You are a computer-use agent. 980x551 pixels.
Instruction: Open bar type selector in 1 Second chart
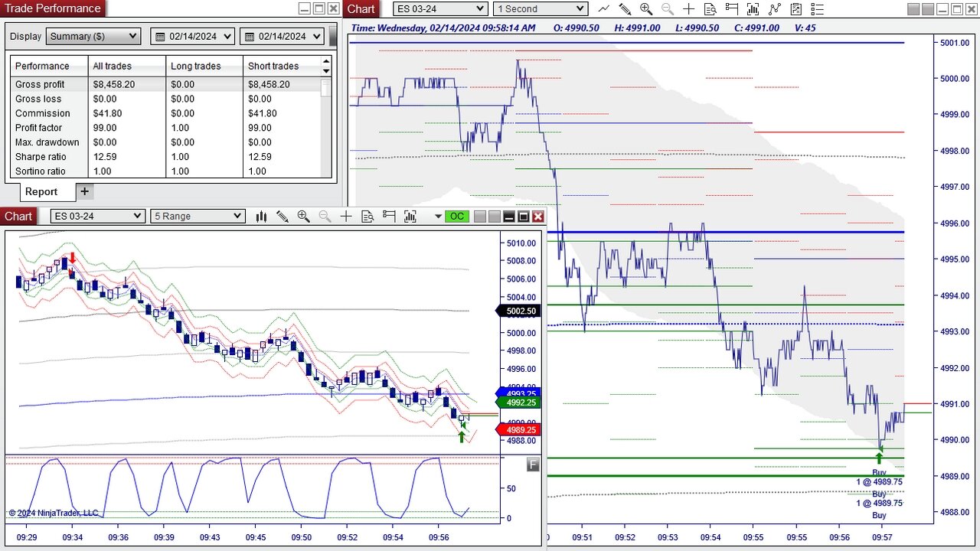[604, 9]
